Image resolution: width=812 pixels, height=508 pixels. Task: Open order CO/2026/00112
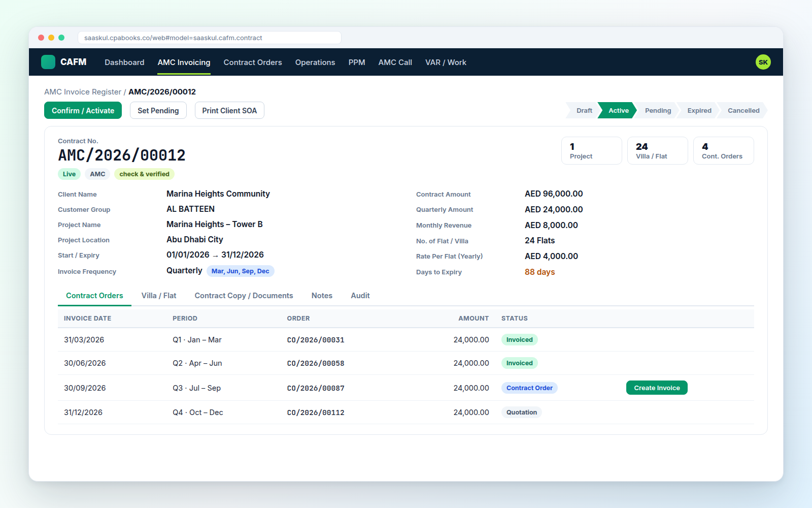[x=316, y=412]
